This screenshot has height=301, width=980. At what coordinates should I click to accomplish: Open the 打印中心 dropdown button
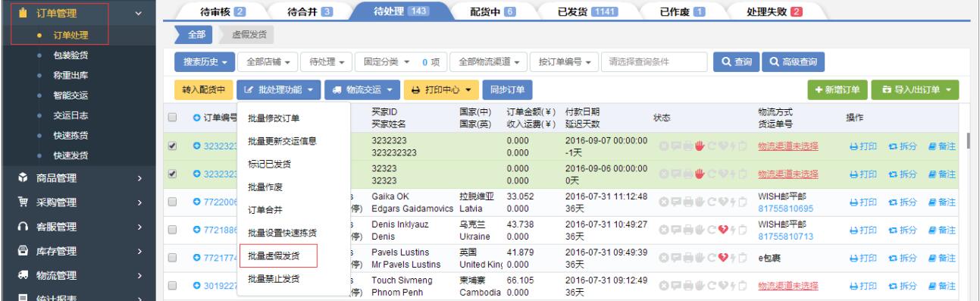[x=442, y=90]
